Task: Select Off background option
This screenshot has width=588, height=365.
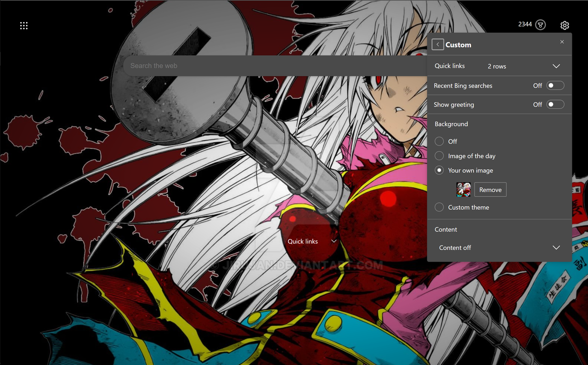Action: pyautogui.click(x=439, y=141)
